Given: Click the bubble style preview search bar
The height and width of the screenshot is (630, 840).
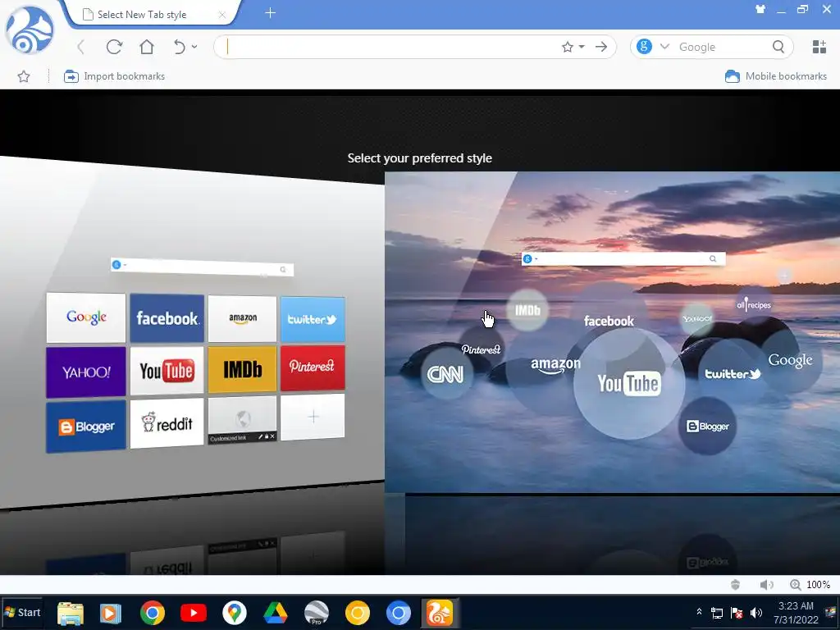Looking at the screenshot, I should coord(623,258).
